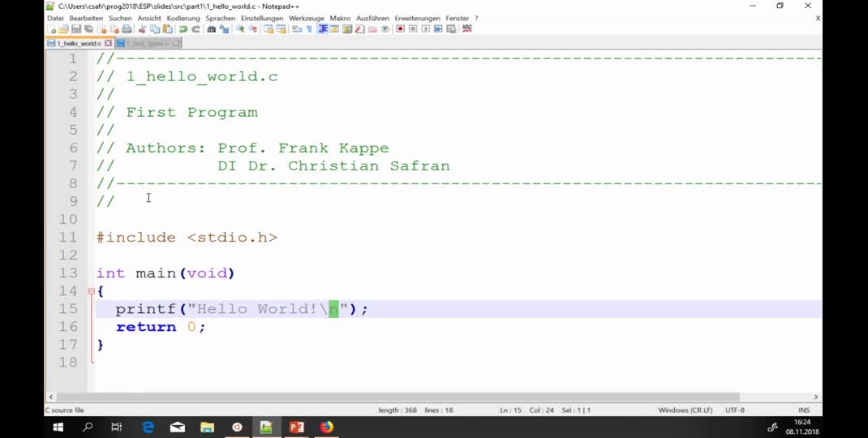Open the Sprachen menu
The width and height of the screenshot is (868, 438).
(221, 19)
